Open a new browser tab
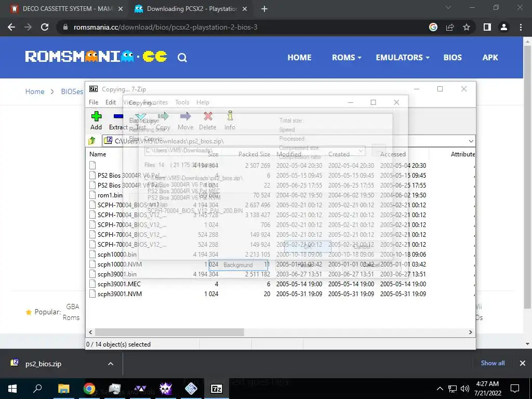This screenshot has width=532, height=399. [264, 9]
